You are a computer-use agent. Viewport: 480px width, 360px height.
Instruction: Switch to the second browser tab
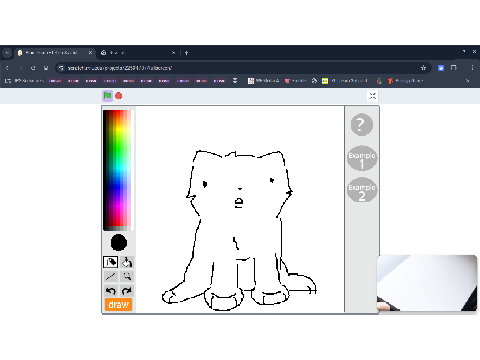138,53
